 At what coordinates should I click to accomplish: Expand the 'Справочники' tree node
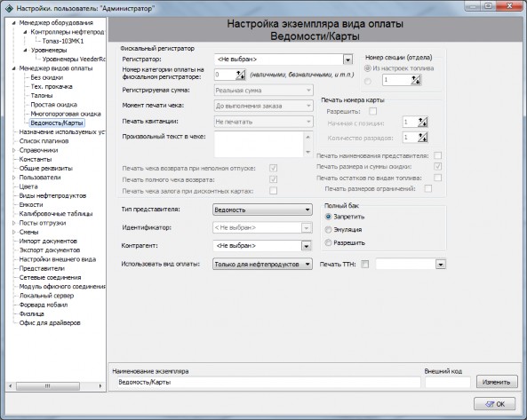tap(14, 150)
